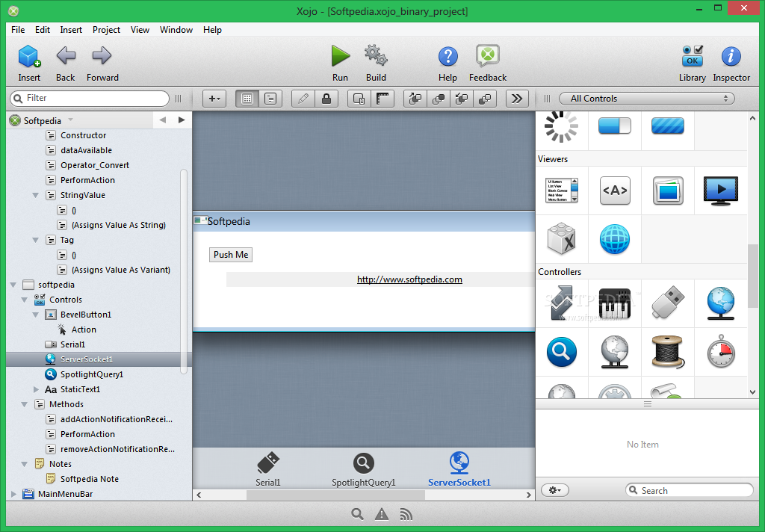Toggle the tab order toolbar button

(x=359, y=99)
